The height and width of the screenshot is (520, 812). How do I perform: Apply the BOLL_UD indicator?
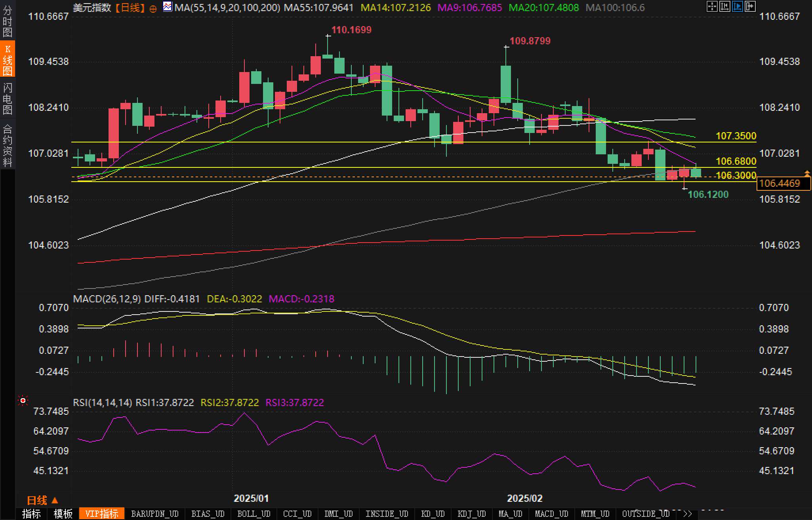click(x=254, y=514)
